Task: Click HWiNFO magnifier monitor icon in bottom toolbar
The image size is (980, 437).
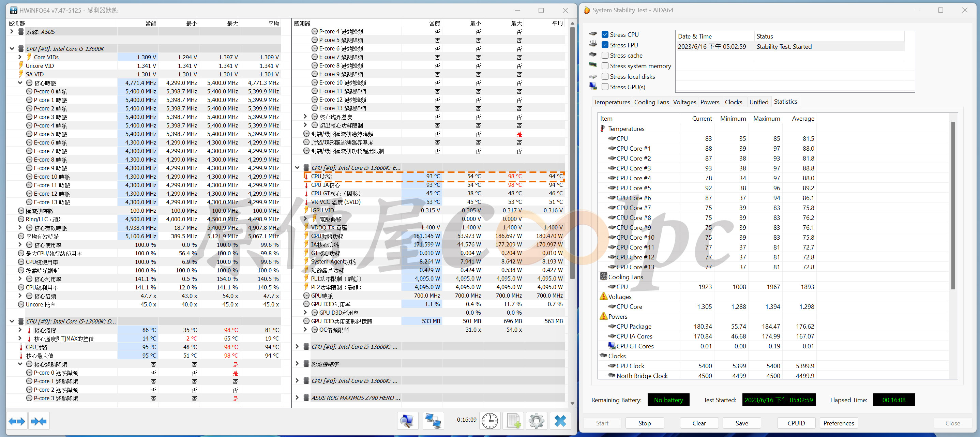Action: coord(407,421)
